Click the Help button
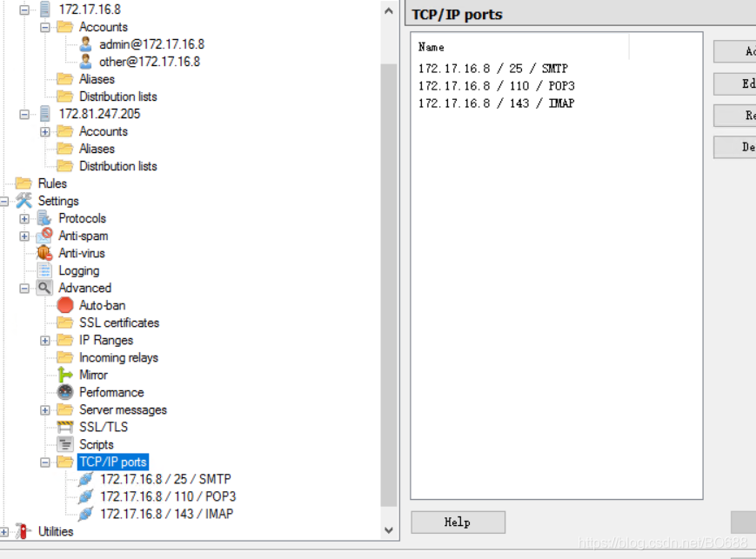Image resolution: width=756 pixels, height=559 pixels. click(457, 522)
